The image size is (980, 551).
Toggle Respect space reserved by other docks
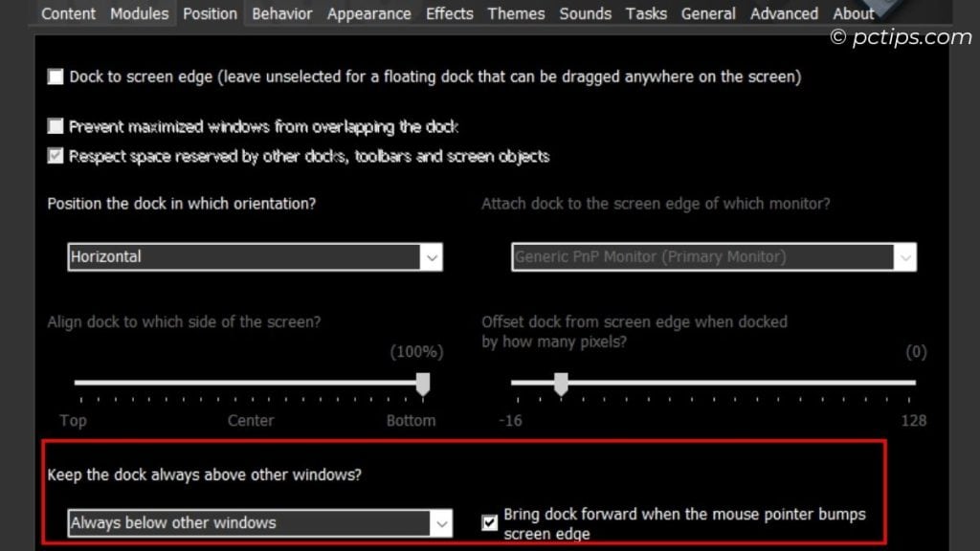point(55,156)
